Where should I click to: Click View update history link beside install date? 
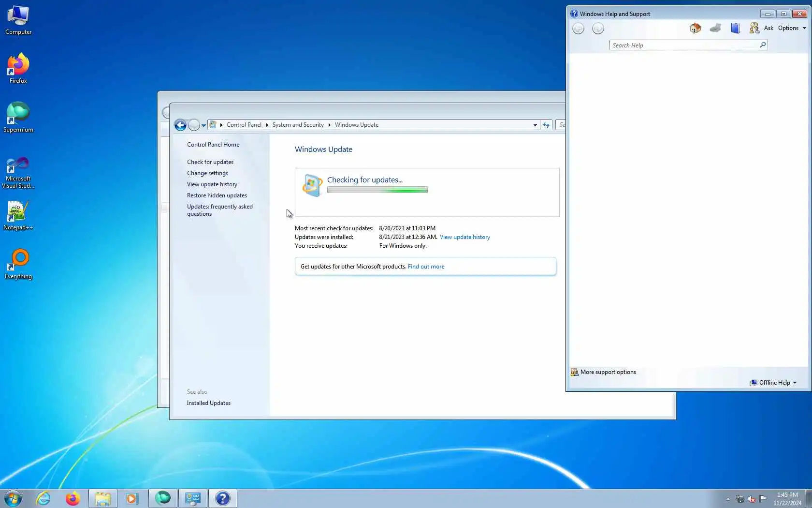click(465, 237)
